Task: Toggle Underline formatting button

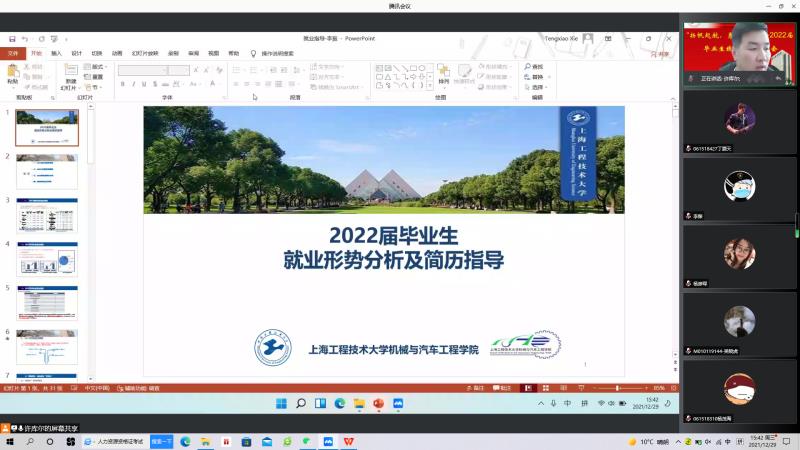Action: pos(144,84)
